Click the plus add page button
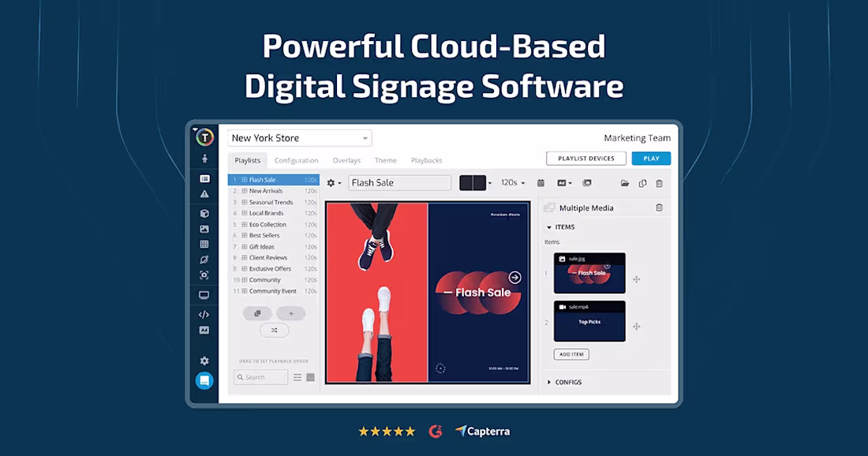Image resolution: width=868 pixels, height=456 pixels. click(x=291, y=313)
